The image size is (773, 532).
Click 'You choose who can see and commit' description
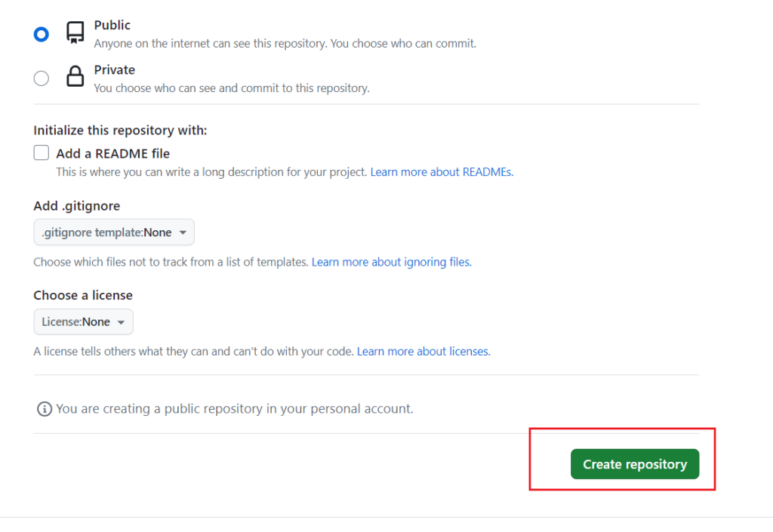pos(232,88)
